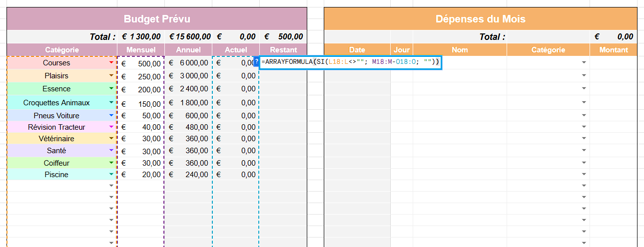
Task: Open the Plaisirs category dropdown arrow
Action: [111, 75]
